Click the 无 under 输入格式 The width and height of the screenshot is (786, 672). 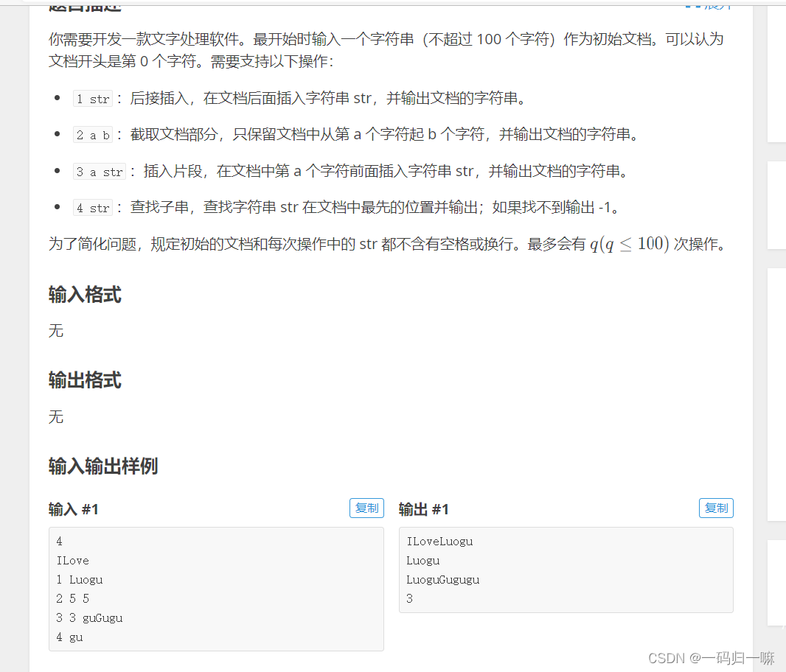point(56,331)
